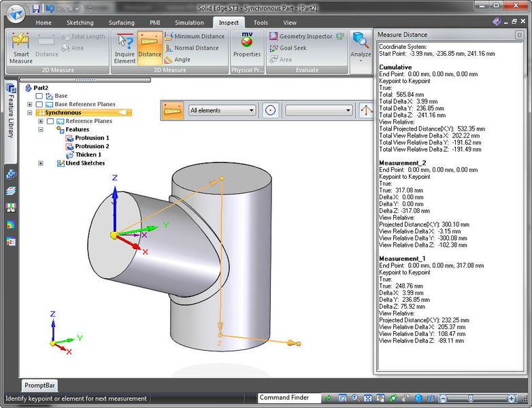
Task: Click the PromptBar tab
Action: tap(39, 386)
